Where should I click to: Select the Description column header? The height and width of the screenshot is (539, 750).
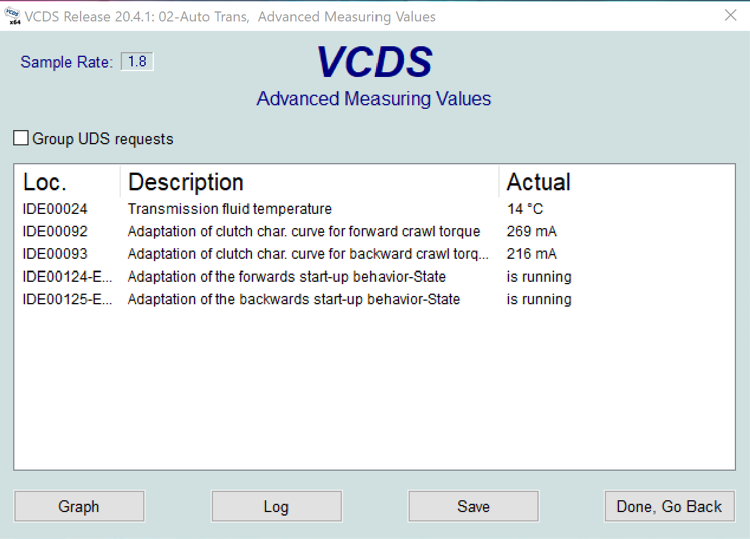309,182
